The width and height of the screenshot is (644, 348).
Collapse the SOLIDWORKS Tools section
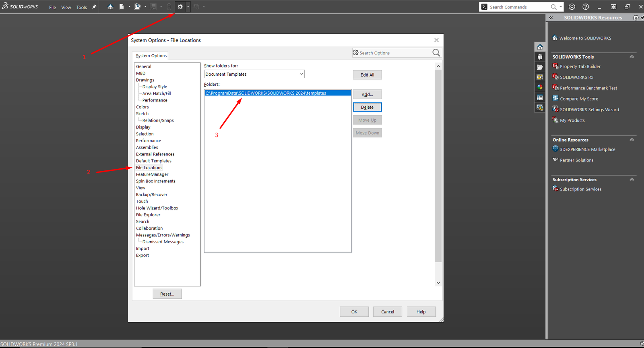tap(632, 57)
